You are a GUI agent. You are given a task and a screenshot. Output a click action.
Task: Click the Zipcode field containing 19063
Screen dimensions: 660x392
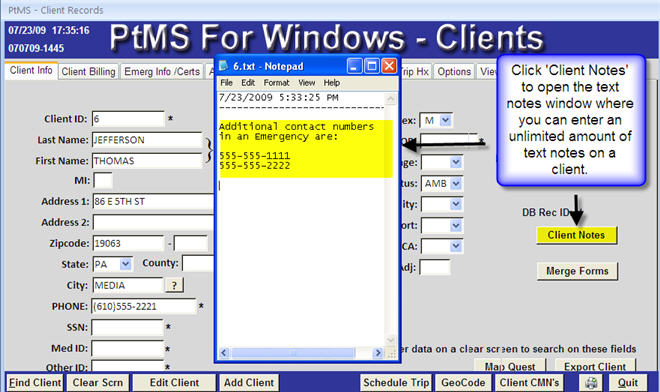(128, 243)
